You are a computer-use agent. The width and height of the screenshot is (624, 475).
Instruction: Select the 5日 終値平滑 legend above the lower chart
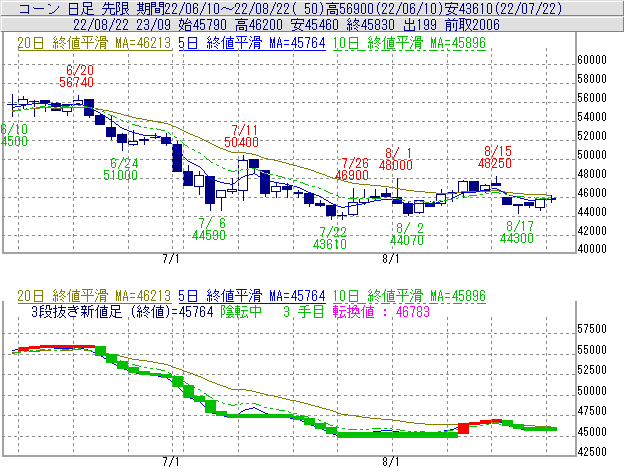coord(252,296)
